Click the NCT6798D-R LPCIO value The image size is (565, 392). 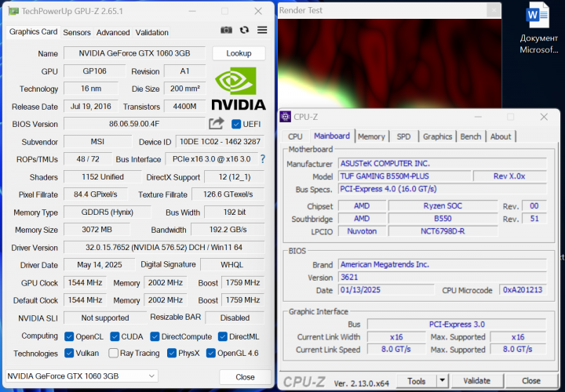tap(443, 231)
